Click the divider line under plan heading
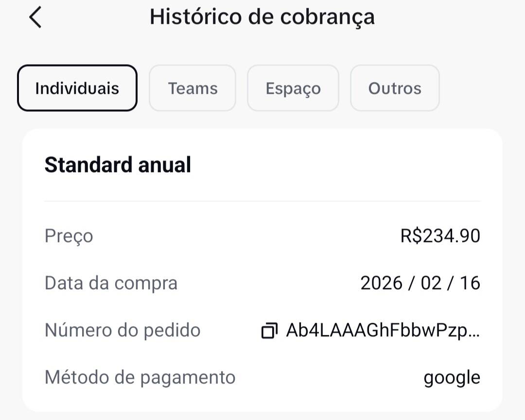Viewport: 525px width, 420px height. point(262,201)
